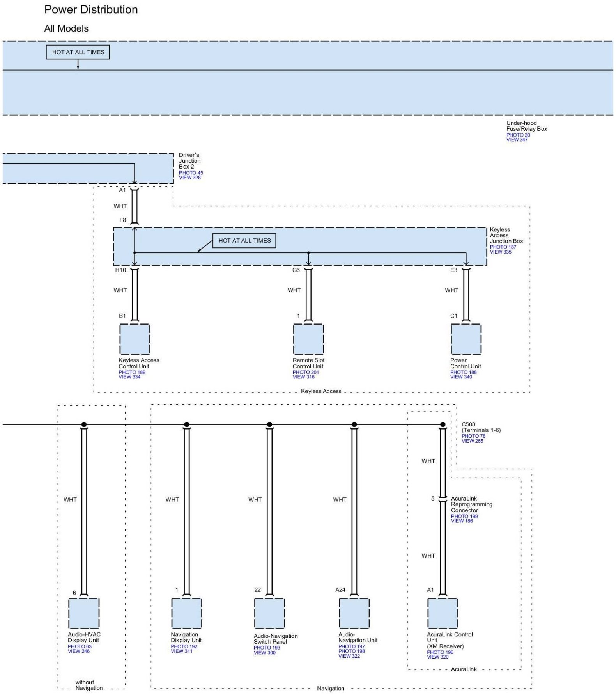Click PHOTO 199 for AcuraLink Reprogramming Connector
This screenshot has width=616, height=696.
pos(464,516)
